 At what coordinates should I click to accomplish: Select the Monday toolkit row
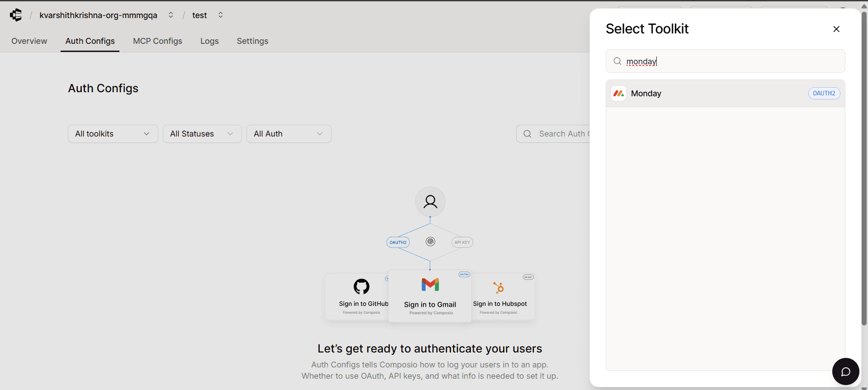coord(726,94)
